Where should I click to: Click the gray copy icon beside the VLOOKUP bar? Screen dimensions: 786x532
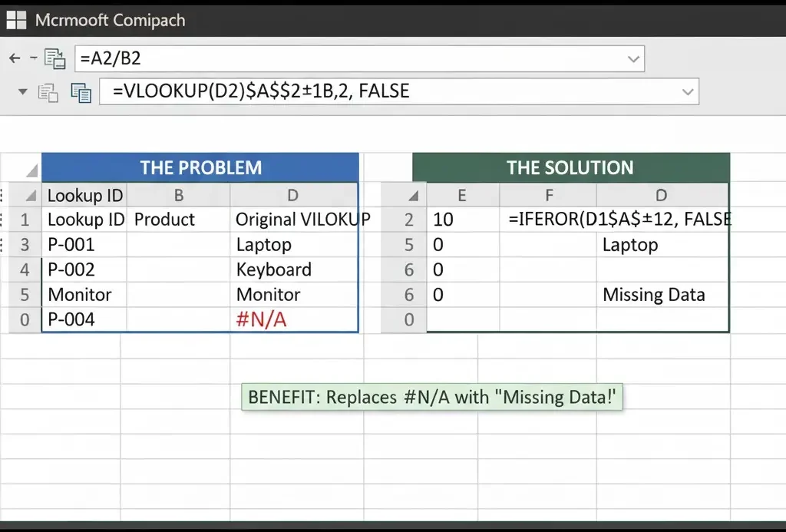click(x=48, y=92)
